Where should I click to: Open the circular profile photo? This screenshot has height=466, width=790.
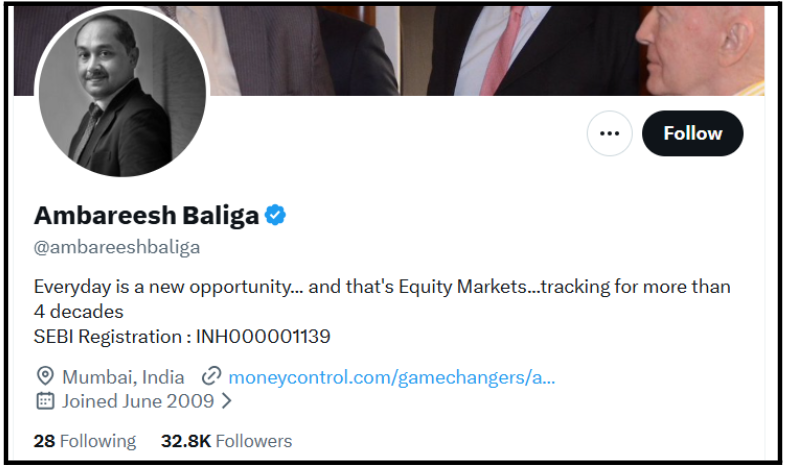click(x=122, y=92)
